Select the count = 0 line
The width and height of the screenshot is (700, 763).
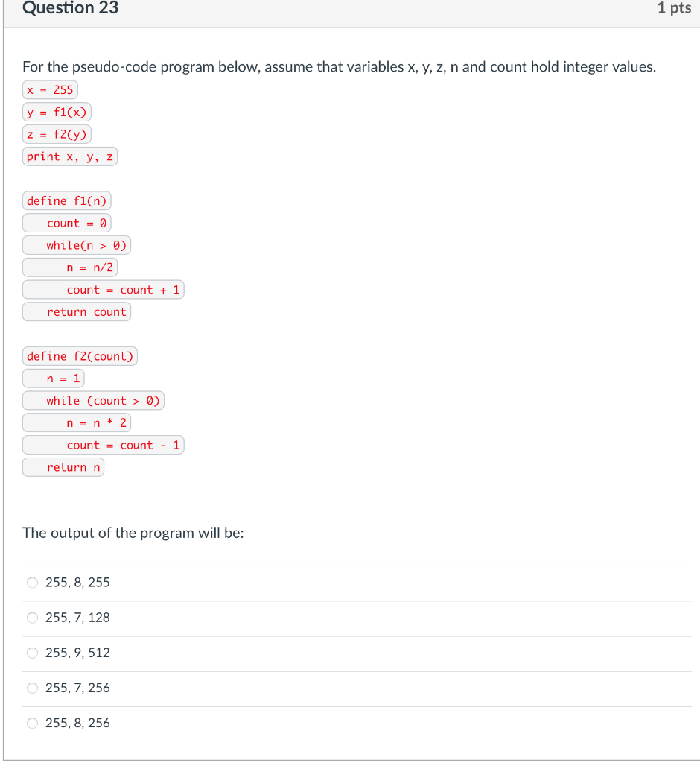click(66, 223)
